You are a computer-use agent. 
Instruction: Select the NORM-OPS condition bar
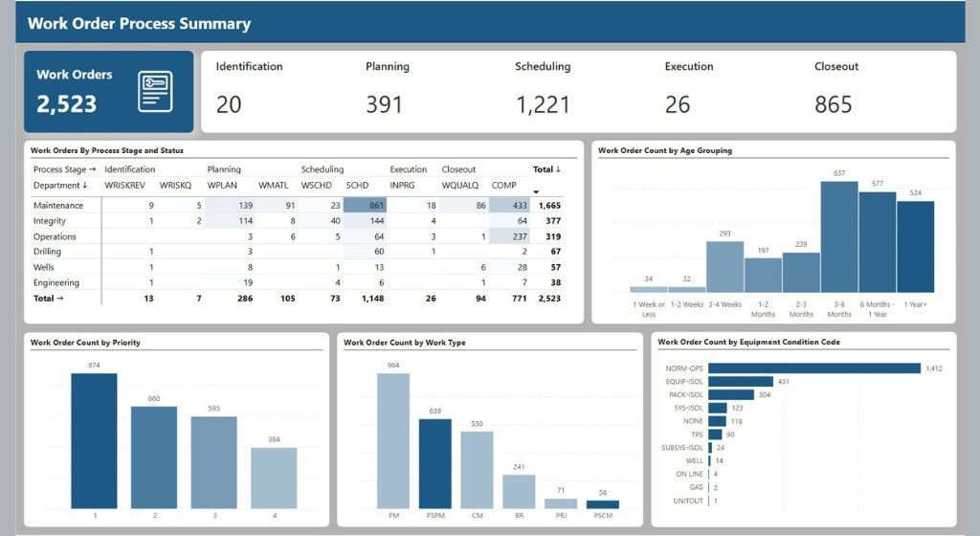(814, 368)
